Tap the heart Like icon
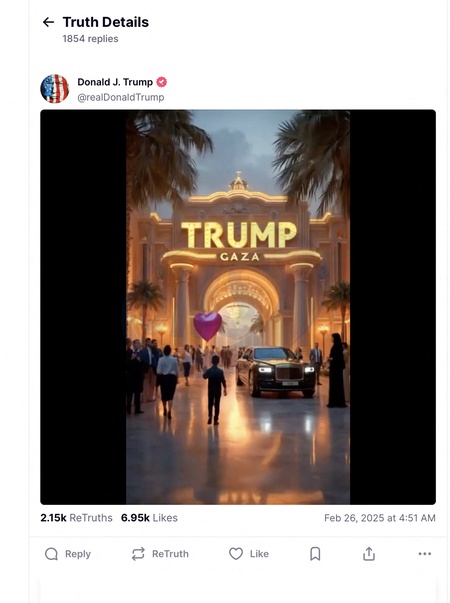 point(236,554)
